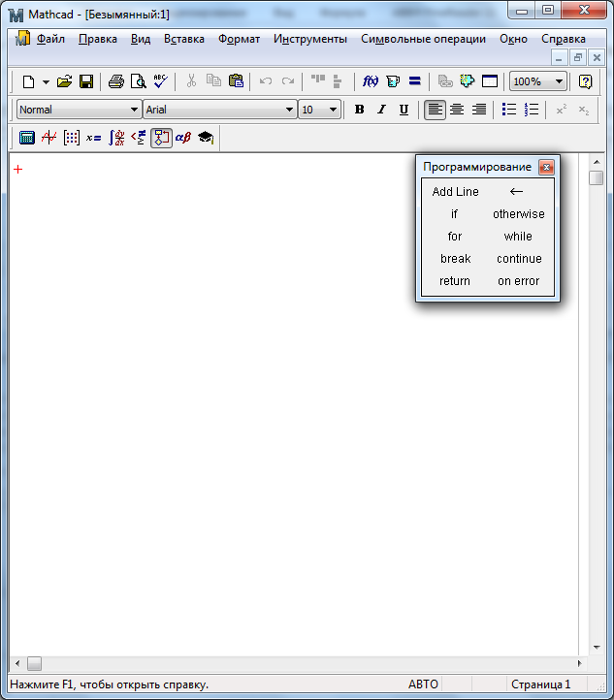Click the Help question mark icon

(585, 81)
